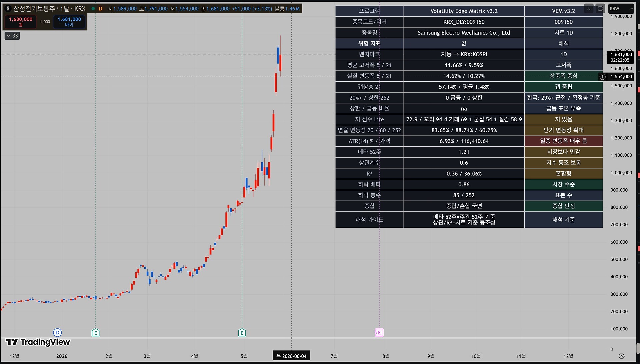Click the plus icon beside 1,554,000

click(x=603, y=77)
